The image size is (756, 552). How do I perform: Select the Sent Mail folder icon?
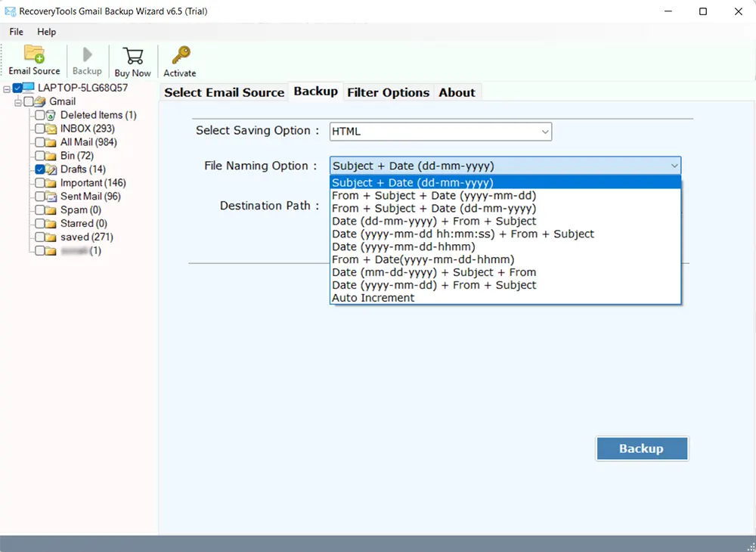[x=51, y=197]
